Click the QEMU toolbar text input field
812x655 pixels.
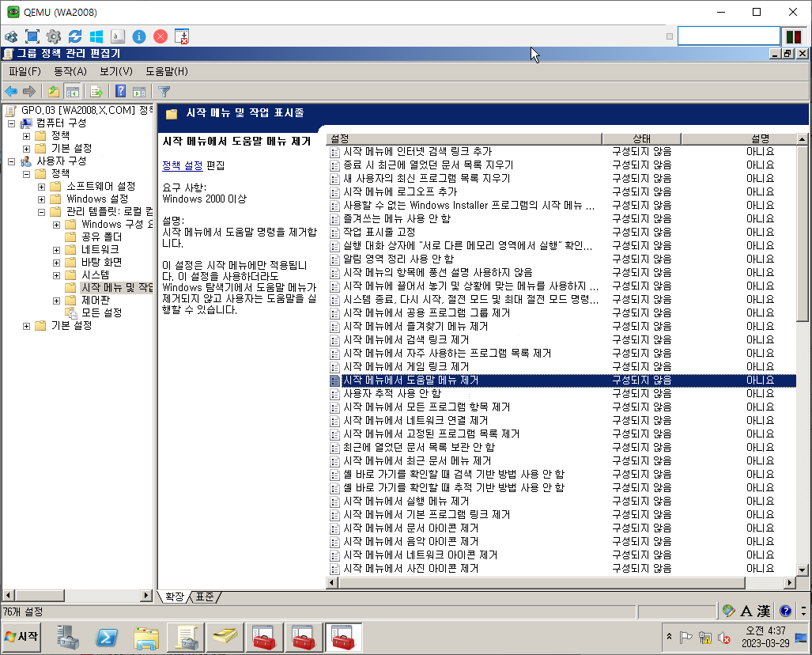coord(729,36)
